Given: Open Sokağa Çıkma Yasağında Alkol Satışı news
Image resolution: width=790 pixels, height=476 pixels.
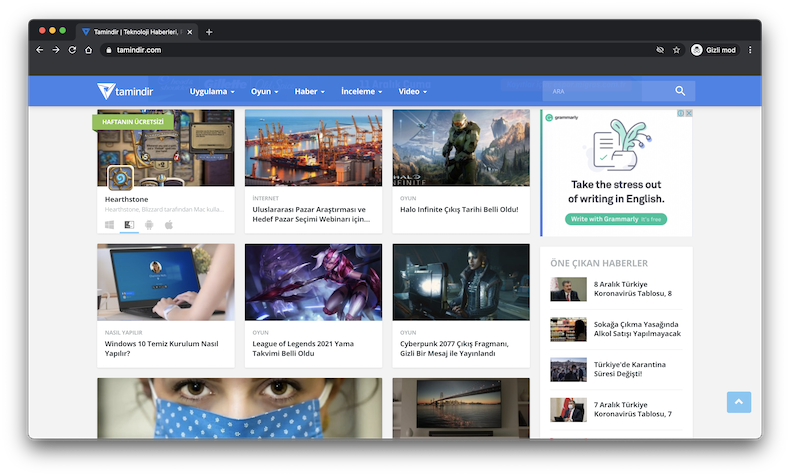Looking at the screenshot, I should [x=637, y=329].
